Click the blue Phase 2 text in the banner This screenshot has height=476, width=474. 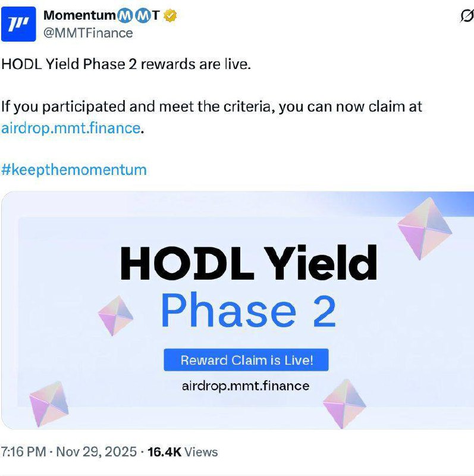pyautogui.click(x=249, y=311)
